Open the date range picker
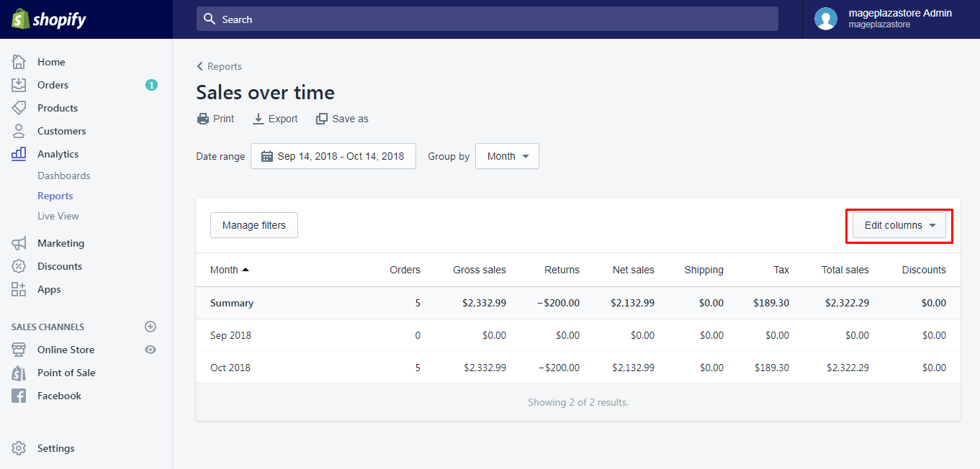980x469 pixels. pos(333,156)
